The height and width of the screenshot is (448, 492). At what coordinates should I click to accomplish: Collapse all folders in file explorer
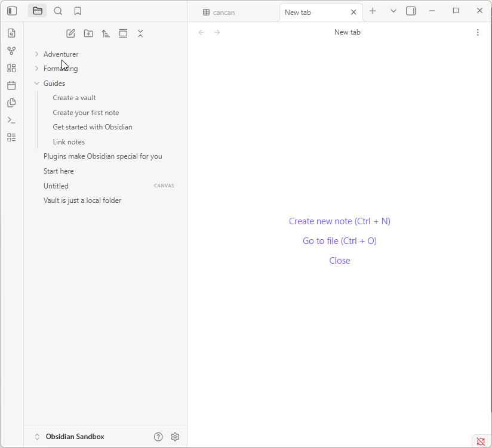click(140, 33)
